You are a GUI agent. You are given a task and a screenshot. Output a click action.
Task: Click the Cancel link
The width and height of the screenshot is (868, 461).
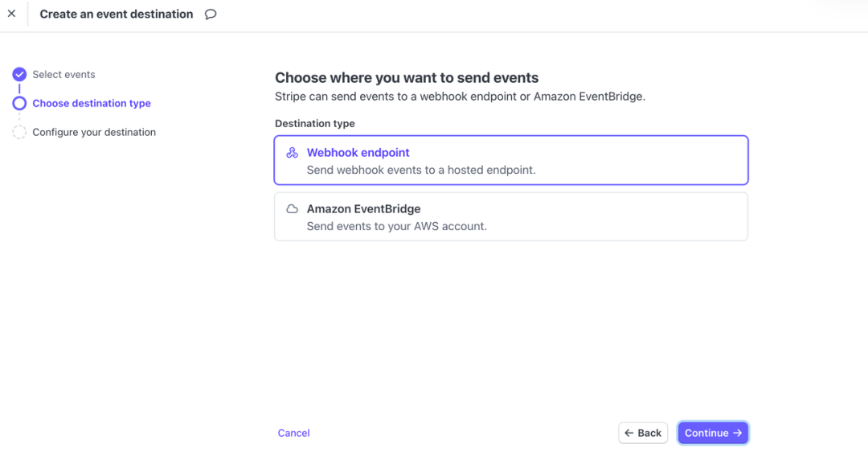coord(293,433)
